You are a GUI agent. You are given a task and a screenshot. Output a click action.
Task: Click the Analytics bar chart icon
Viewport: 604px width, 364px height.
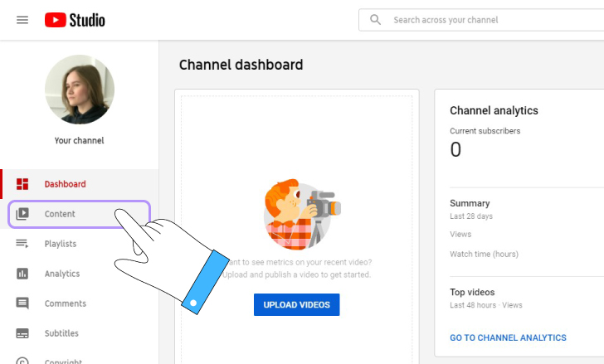[x=22, y=274]
